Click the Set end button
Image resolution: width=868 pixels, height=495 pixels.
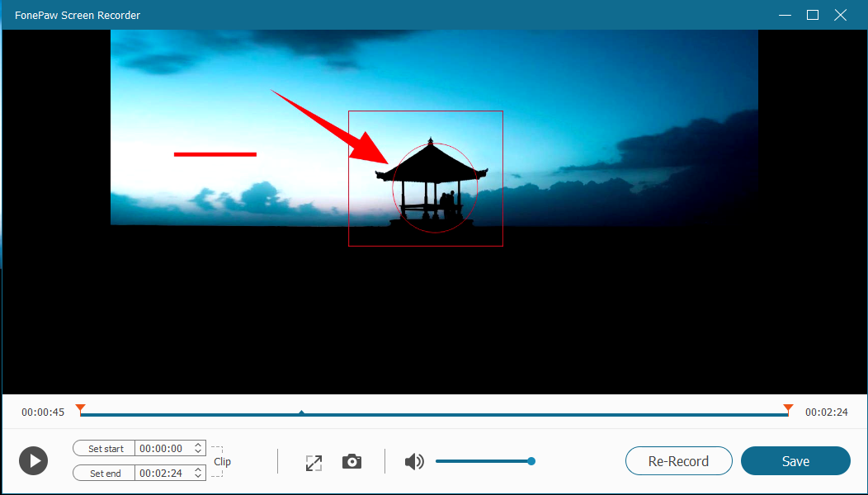tap(105, 473)
